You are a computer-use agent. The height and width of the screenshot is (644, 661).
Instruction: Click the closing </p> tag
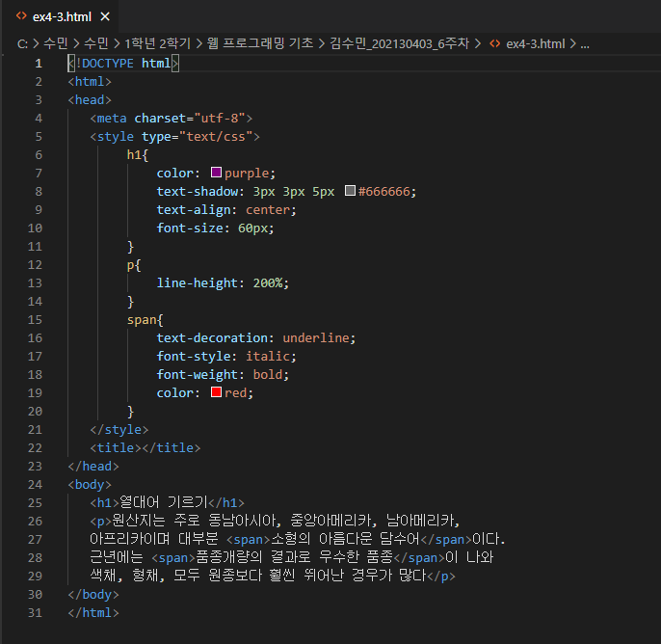441,577
